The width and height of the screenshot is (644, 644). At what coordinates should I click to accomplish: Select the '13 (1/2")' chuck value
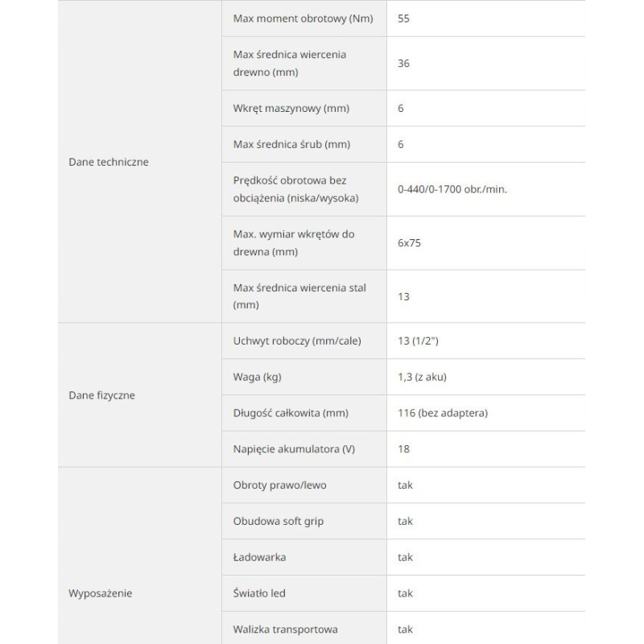418,341
